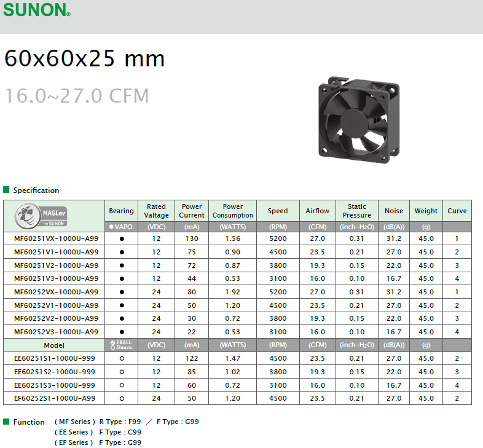The width and height of the screenshot is (483, 448).
Task: Click the MagLev by SUNON badge
Action: coord(41,216)
